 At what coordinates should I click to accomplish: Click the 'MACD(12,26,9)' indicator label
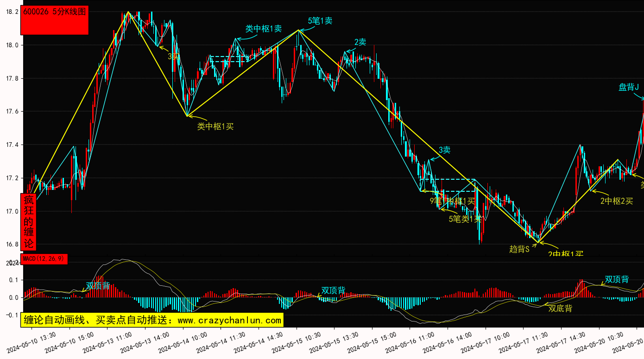pyautogui.click(x=44, y=259)
